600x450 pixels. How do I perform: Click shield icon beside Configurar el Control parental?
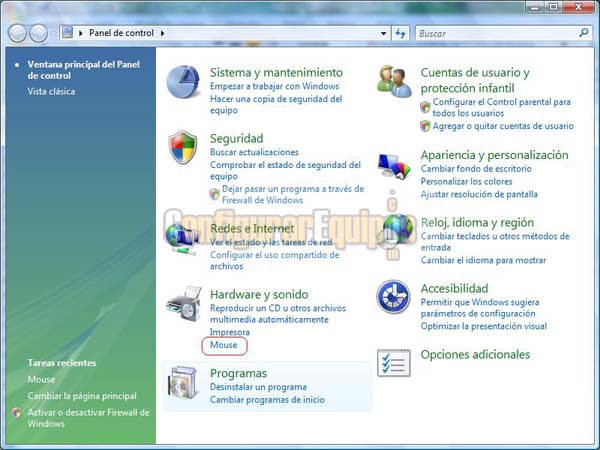point(425,107)
